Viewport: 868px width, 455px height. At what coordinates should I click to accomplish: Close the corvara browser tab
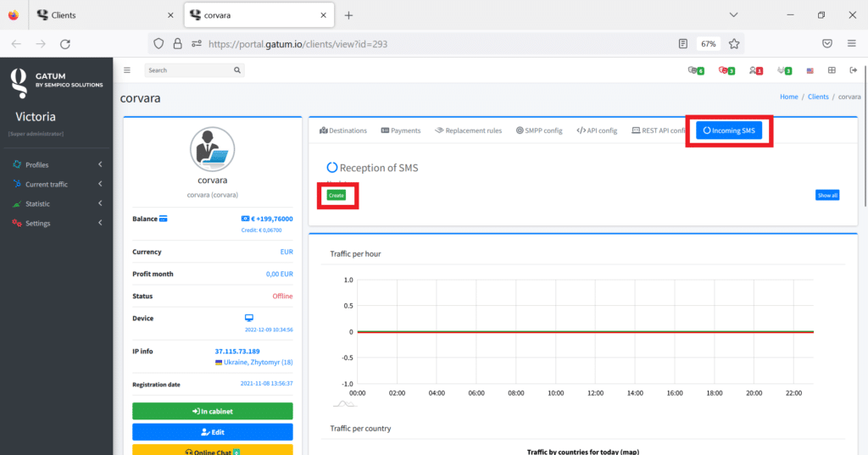point(323,15)
